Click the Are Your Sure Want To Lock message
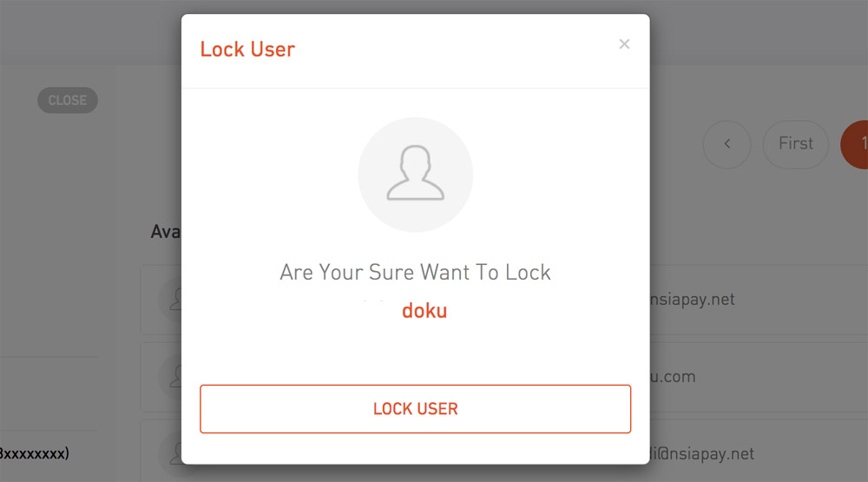 pos(415,272)
